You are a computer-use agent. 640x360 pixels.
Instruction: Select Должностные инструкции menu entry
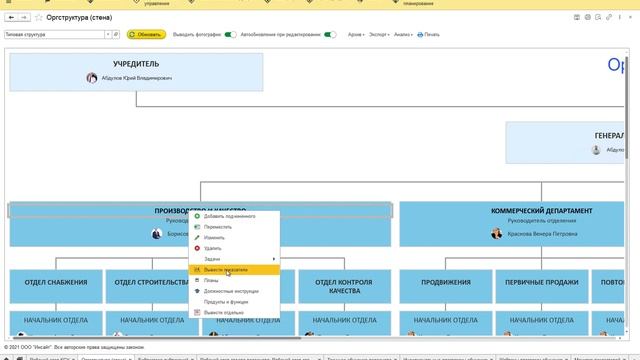[234, 291]
